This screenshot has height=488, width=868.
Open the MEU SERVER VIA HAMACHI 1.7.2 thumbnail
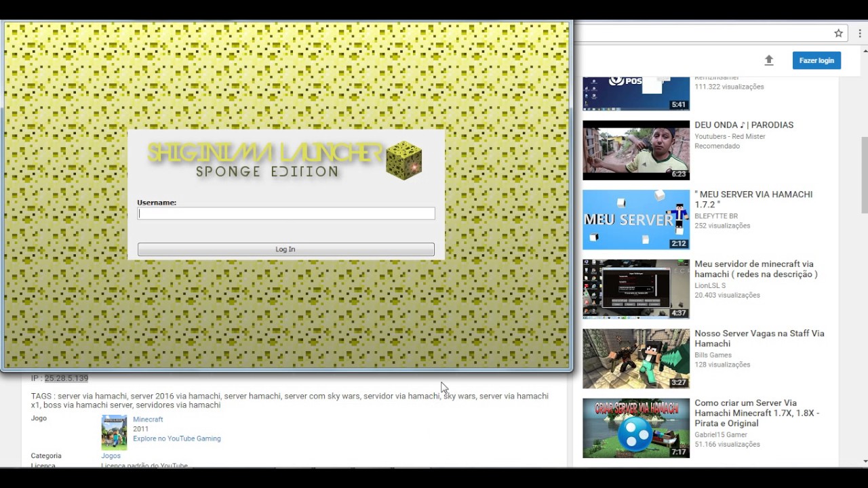[636, 220]
